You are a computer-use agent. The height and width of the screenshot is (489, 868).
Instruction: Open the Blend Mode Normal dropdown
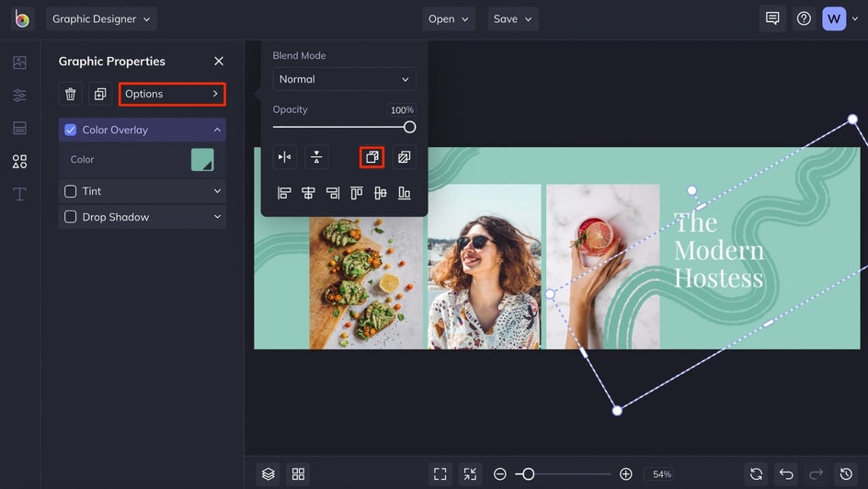[x=344, y=79]
